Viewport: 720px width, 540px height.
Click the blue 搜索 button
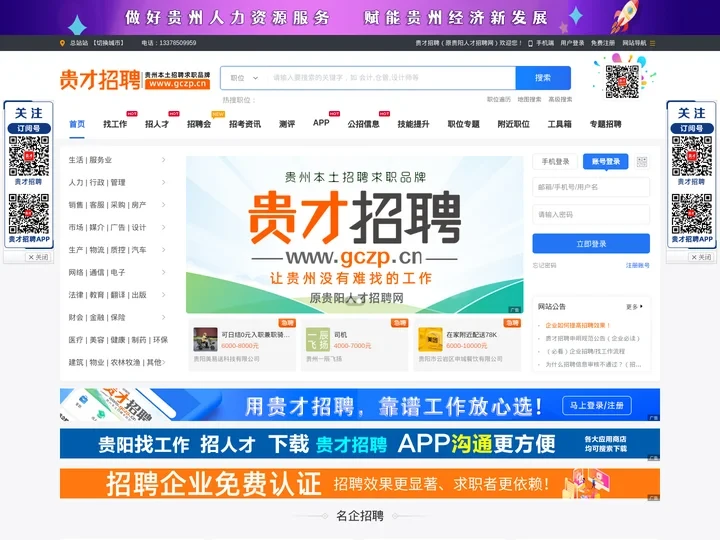point(543,78)
